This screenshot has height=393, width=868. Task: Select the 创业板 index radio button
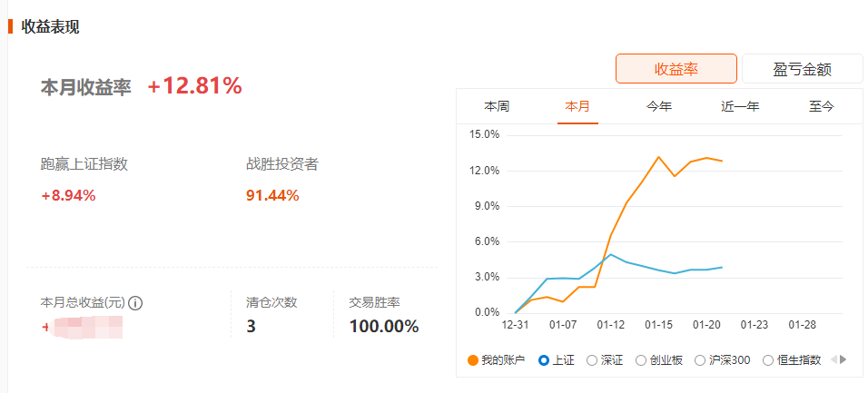click(x=641, y=360)
